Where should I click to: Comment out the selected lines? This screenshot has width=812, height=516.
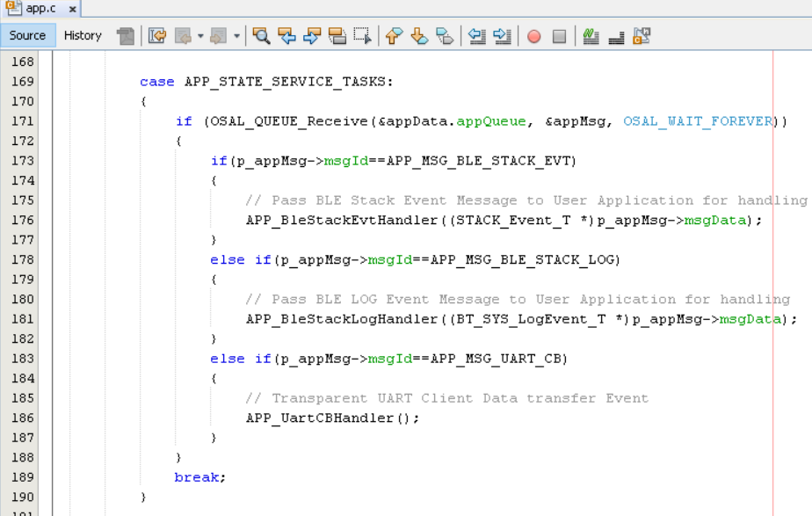point(591,36)
